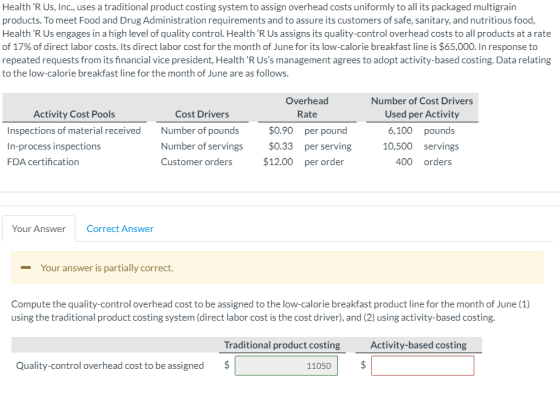The width and height of the screenshot is (560, 393).
Task: Click the 'Traditional product costing' column heading
Action: coord(282,345)
